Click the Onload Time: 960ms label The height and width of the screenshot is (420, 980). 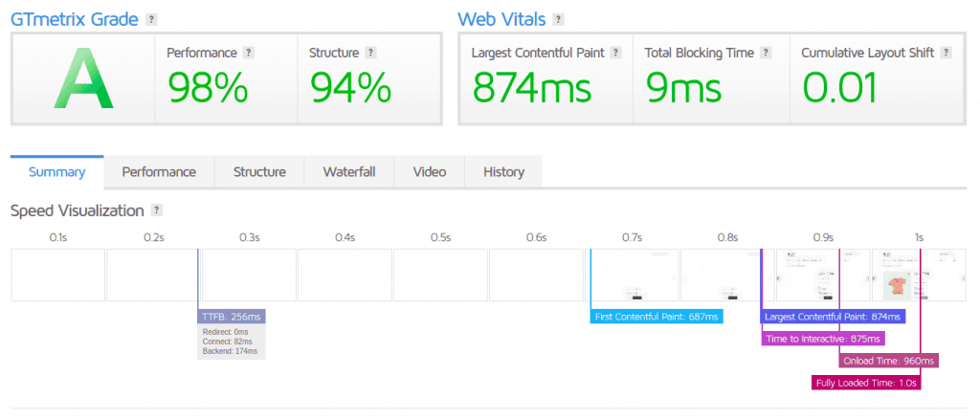pyautogui.click(x=888, y=361)
